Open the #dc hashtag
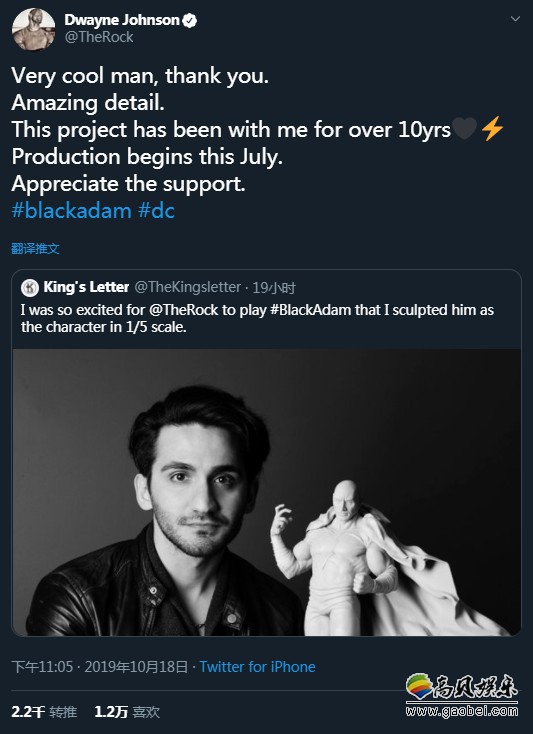533x734 pixels. click(156, 211)
